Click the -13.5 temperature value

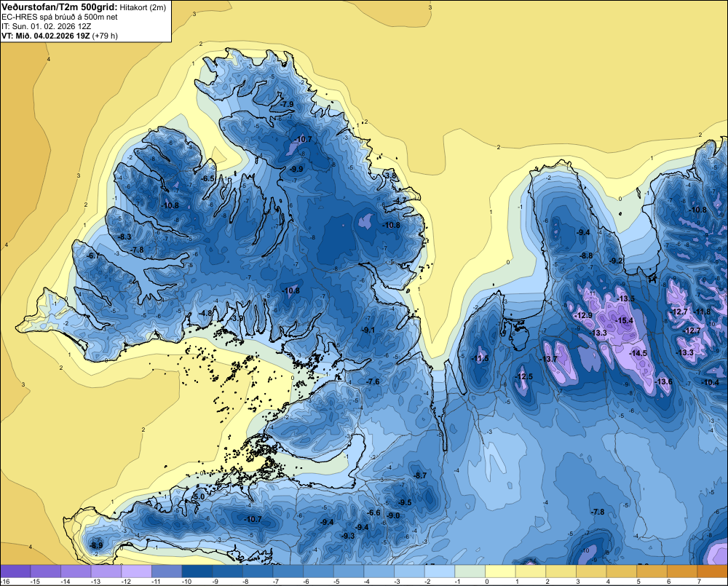click(x=625, y=298)
